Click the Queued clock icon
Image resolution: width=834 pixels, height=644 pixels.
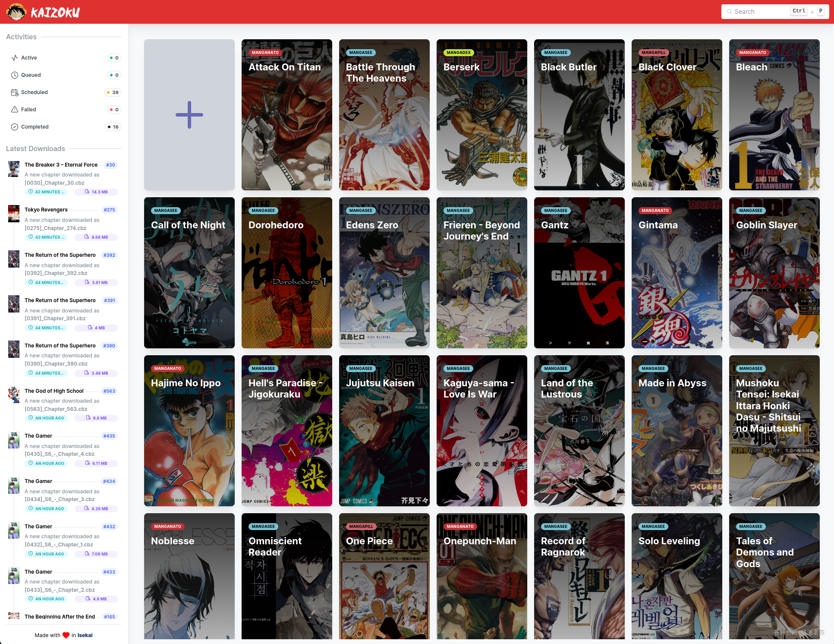pyautogui.click(x=15, y=75)
